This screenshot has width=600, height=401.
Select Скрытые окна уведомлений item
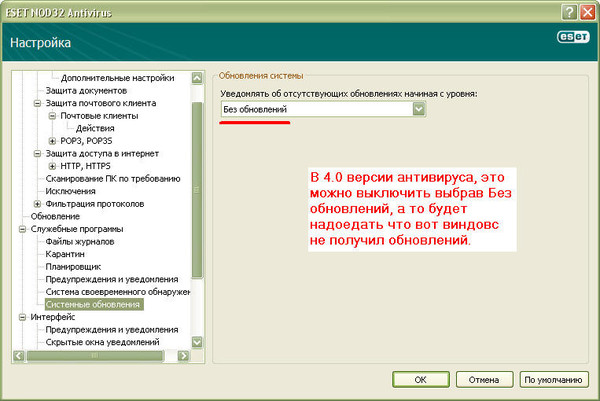pos(102,342)
